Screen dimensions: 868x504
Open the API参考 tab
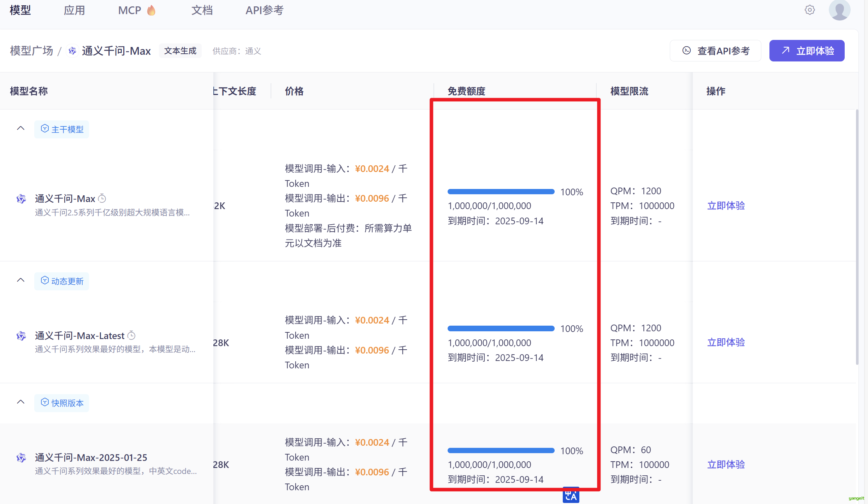[265, 10]
